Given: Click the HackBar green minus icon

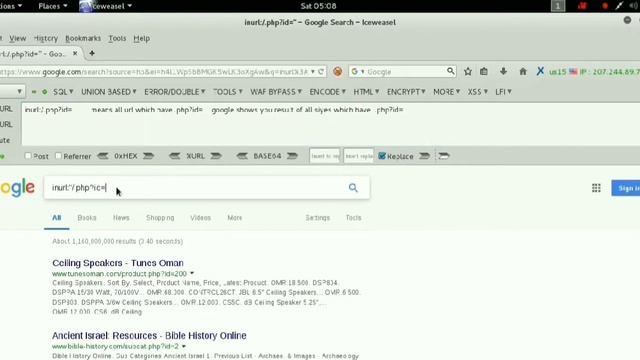Looking at the screenshot, I should 34,92.
